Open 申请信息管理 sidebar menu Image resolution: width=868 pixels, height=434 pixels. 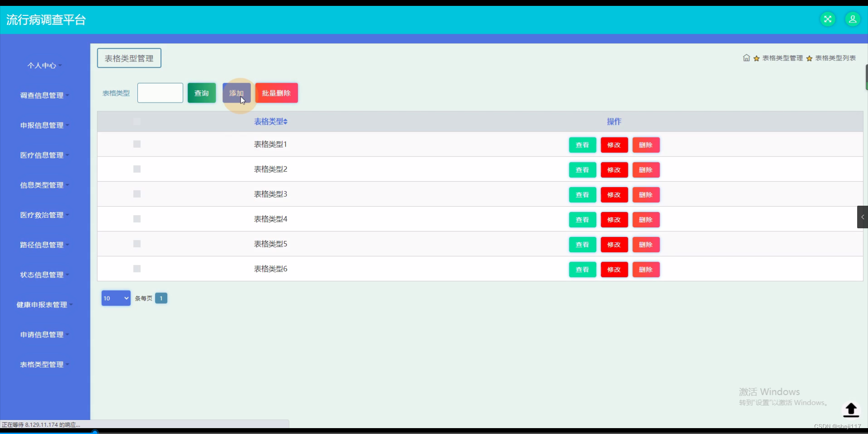44,335
